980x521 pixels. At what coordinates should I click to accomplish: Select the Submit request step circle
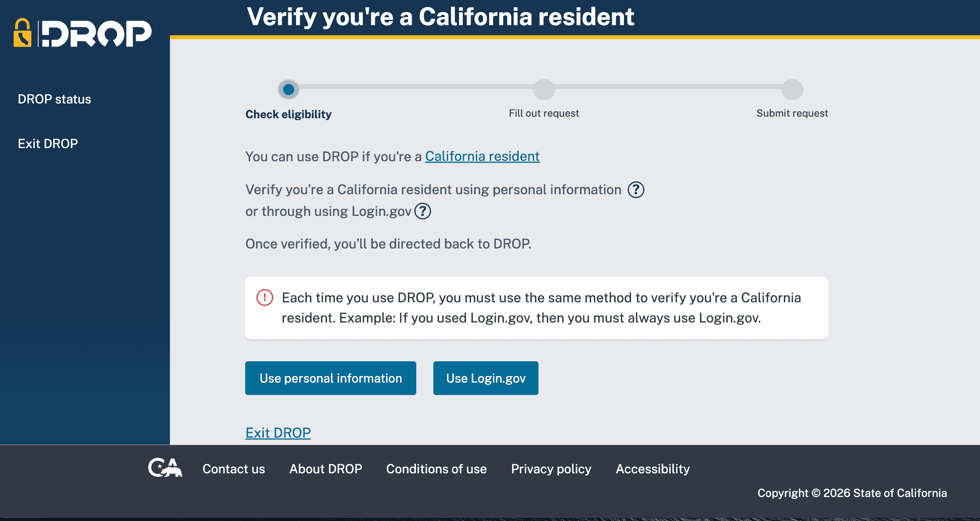click(792, 90)
